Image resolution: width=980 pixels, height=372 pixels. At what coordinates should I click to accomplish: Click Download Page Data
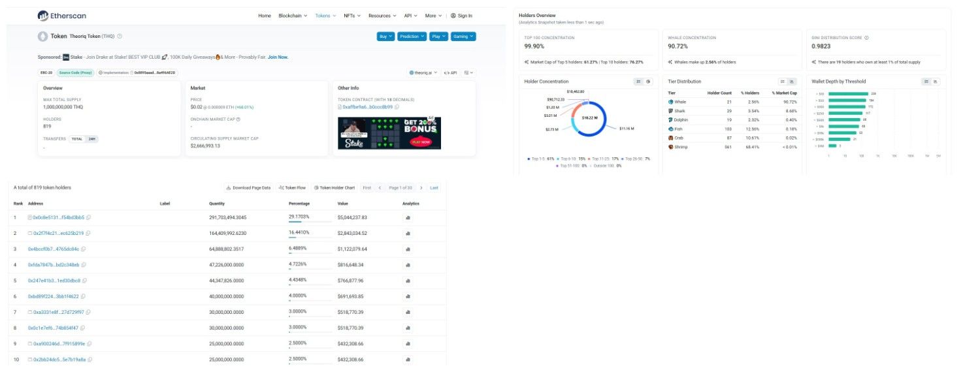coord(248,188)
